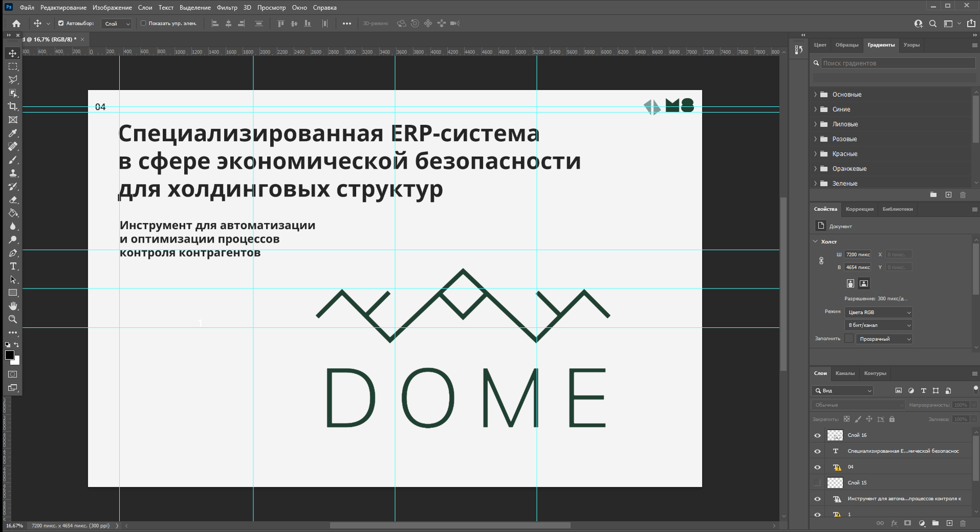Create new gradient group folder icon
Screen dimensions: 980x532
point(933,195)
